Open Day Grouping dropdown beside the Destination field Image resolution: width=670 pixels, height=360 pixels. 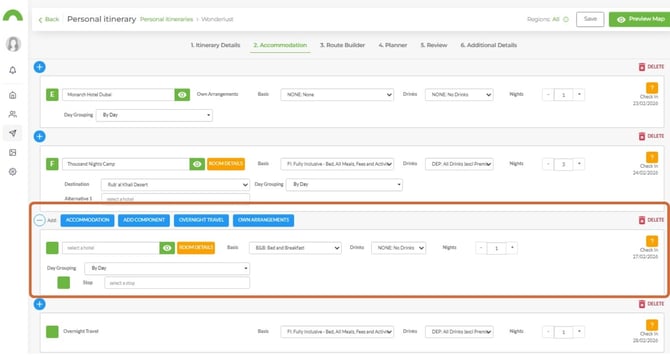(x=344, y=184)
